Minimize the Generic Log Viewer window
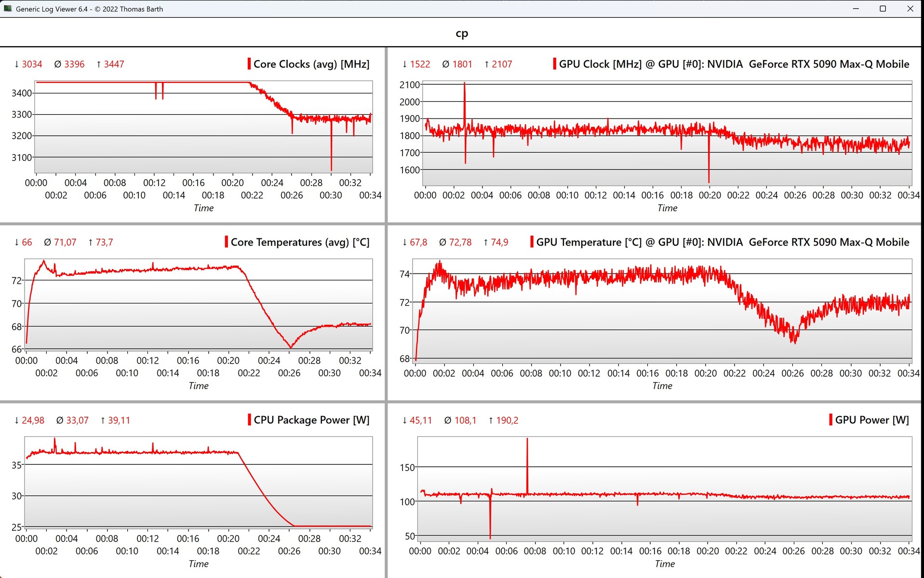This screenshot has width=924, height=578. pyautogui.click(x=856, y=9)
